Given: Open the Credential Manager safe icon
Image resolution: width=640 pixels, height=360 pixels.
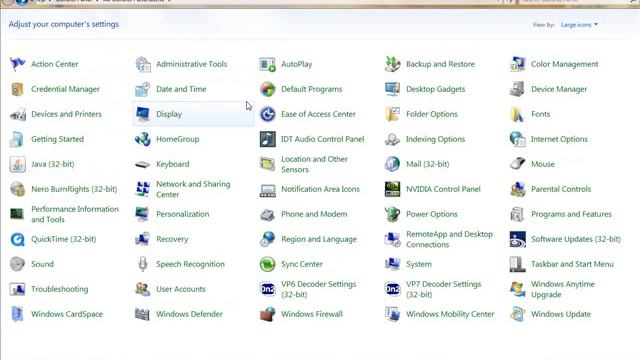Looking at the screenshot, I should (18, 89).
